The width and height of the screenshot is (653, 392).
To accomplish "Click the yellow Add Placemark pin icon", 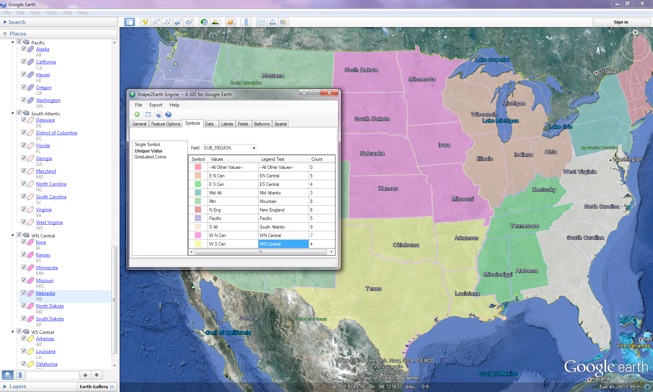I will [145, 22].
